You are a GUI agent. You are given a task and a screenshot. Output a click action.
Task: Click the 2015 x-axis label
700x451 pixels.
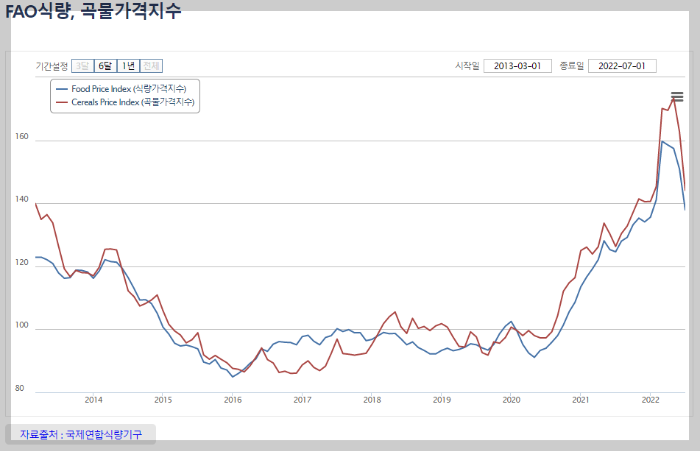pyautogui.click(x=163, y=400)
